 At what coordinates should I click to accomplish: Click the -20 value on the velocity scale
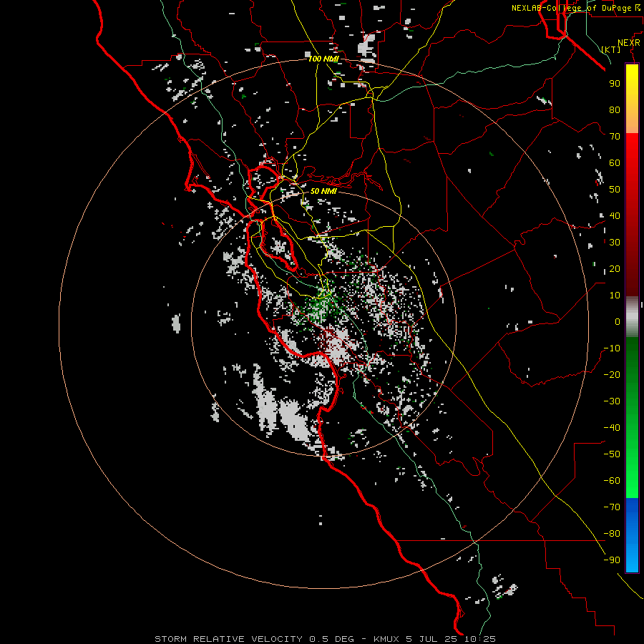pyautogui.click(x=612, y=374)
